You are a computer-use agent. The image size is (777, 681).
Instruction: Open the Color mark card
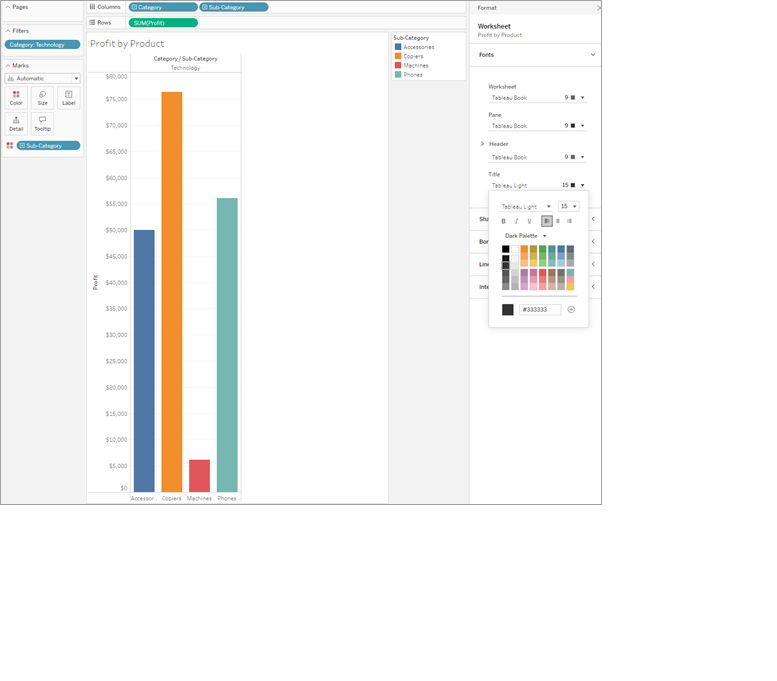[x=16, y=98]
